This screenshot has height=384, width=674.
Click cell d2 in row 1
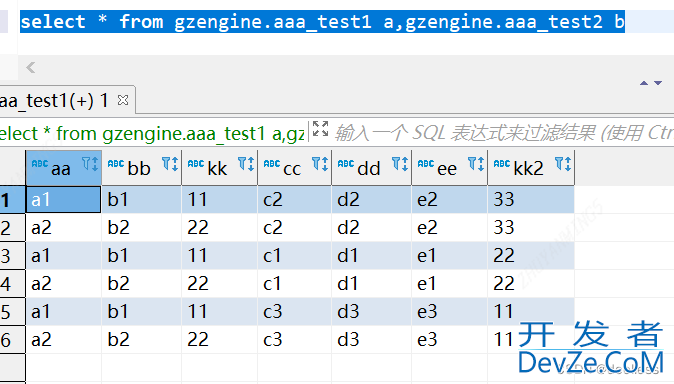pos(372,200)
